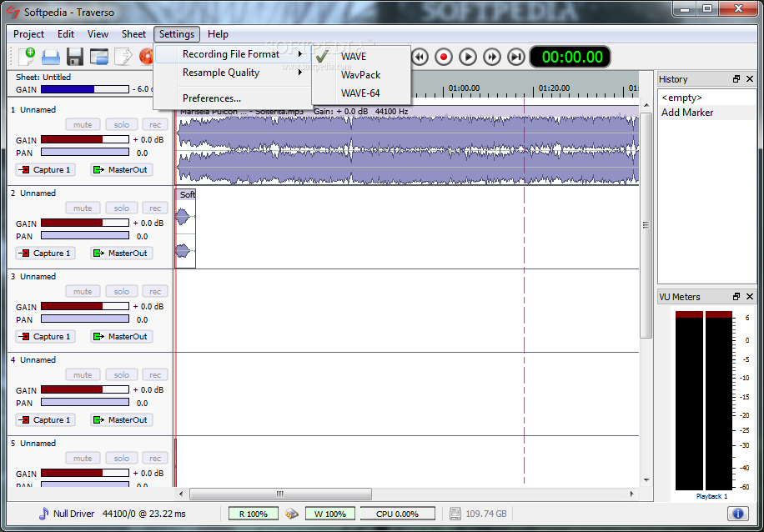Click the Play transport button
Viewport: 764px width, 532px height.
(468, 57)
